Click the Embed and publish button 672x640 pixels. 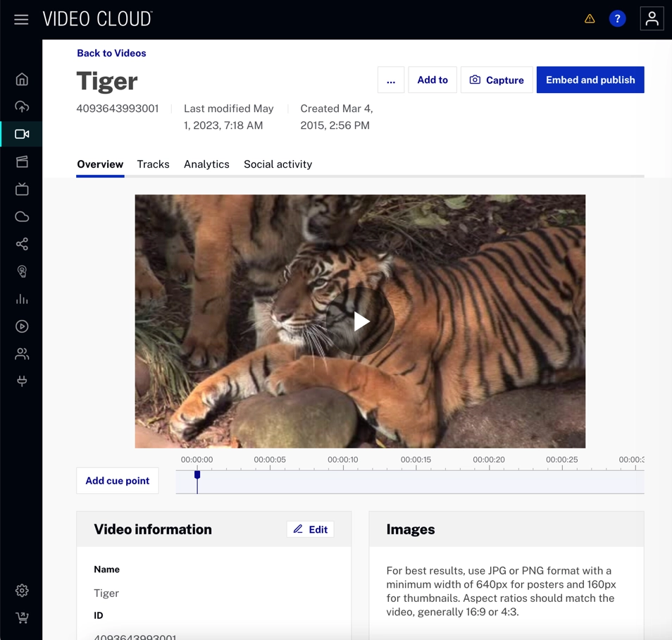click(x=590, y=80)
